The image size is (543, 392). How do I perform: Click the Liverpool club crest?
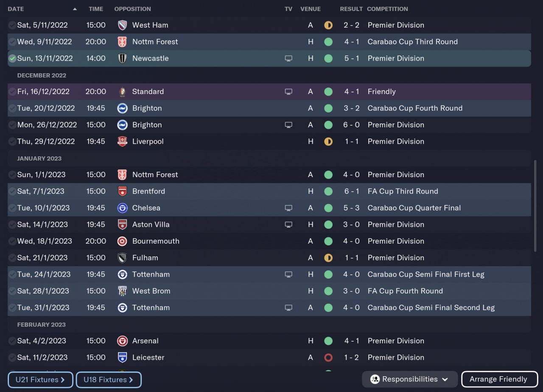[122, 142]
